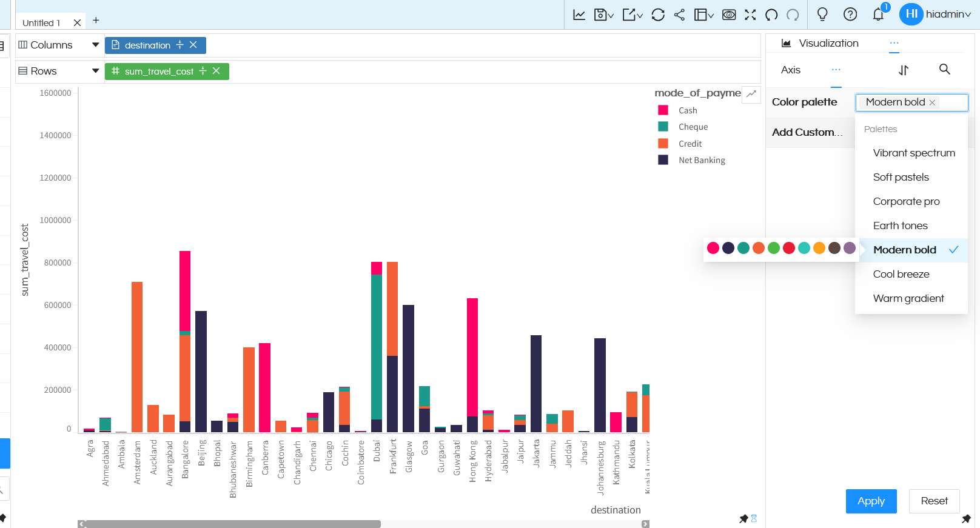Click the tall Bangalore bar in the chart

185,341
